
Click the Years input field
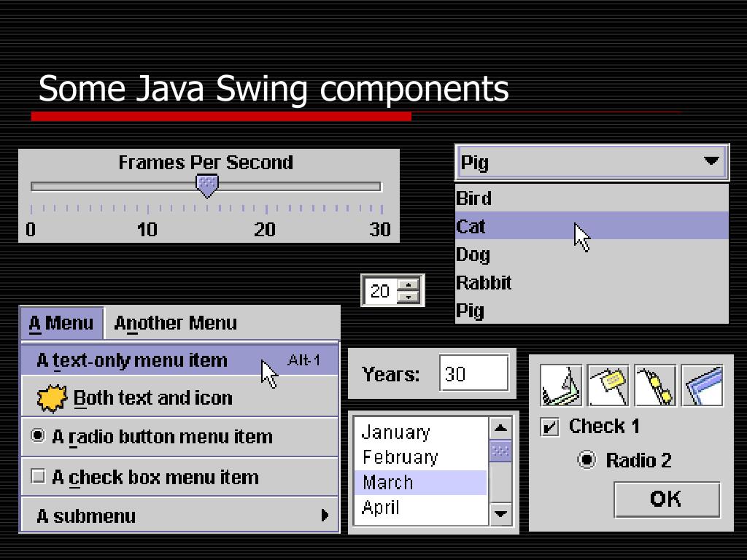(x=474, y=374)
